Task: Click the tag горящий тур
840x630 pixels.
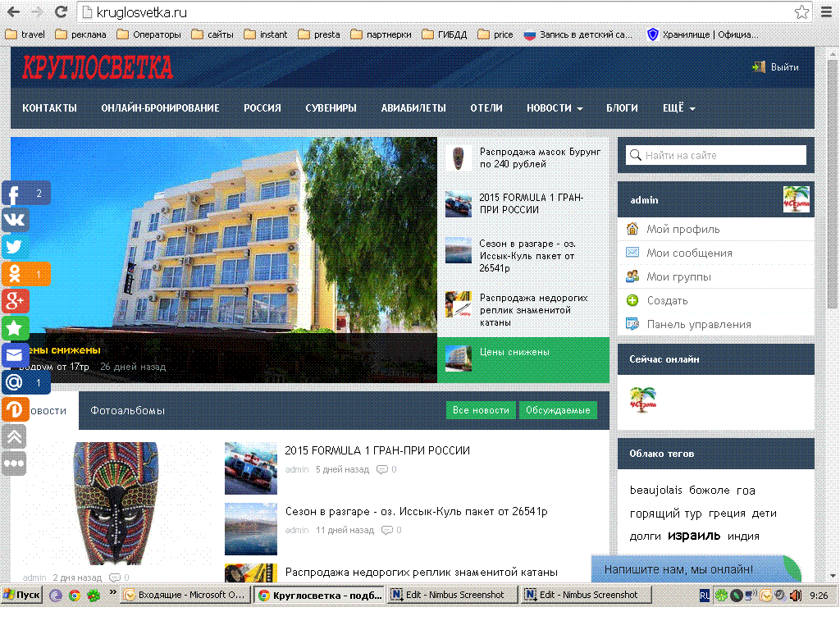Action: click(x=665, y=514)
